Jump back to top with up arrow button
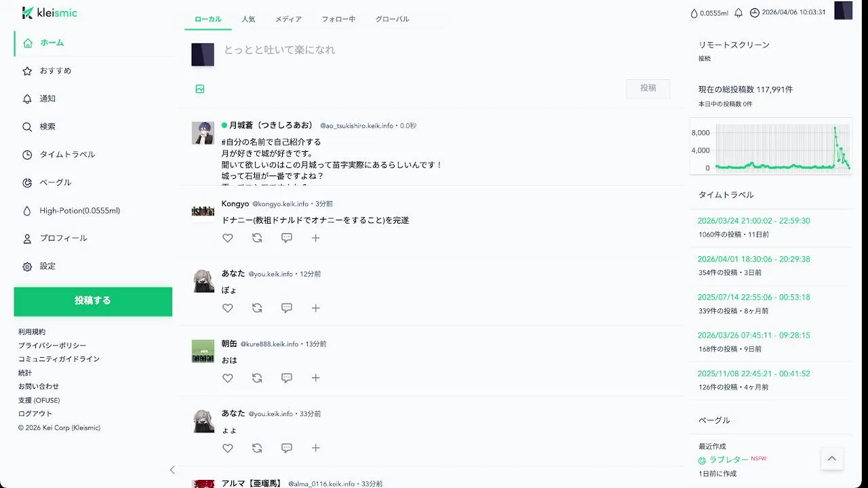This screenshot has width=868, height=488. pos(832,459)
